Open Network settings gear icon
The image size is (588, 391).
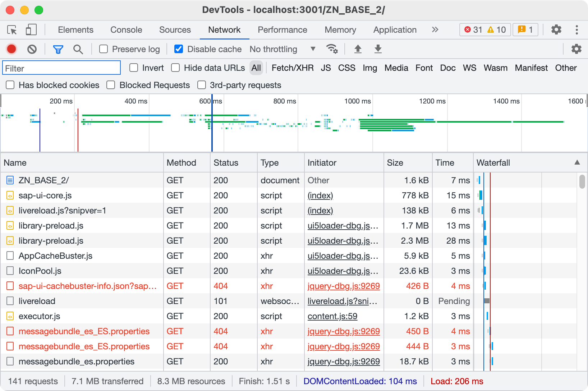pyautogui.click(x=576, y=49)
